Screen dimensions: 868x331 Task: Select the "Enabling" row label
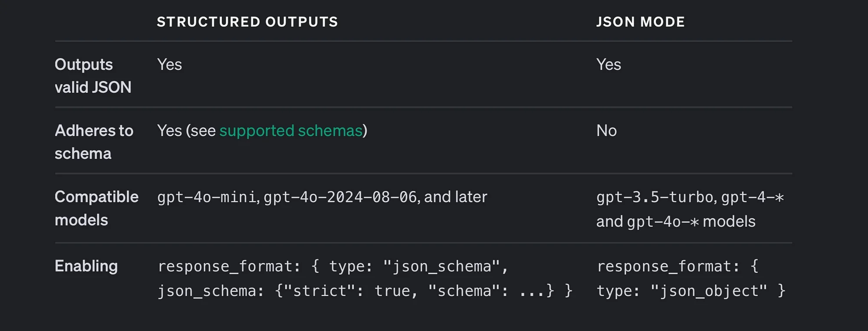pos(86,266)
